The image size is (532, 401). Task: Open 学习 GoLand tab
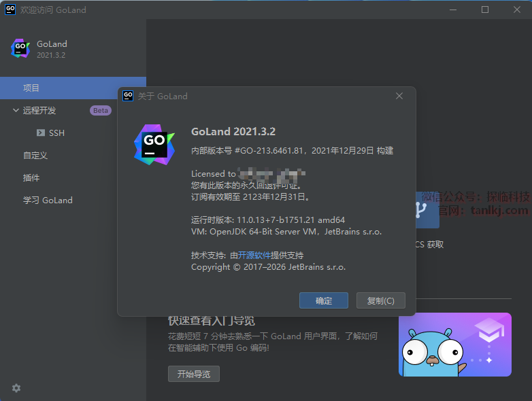[48, 201]
